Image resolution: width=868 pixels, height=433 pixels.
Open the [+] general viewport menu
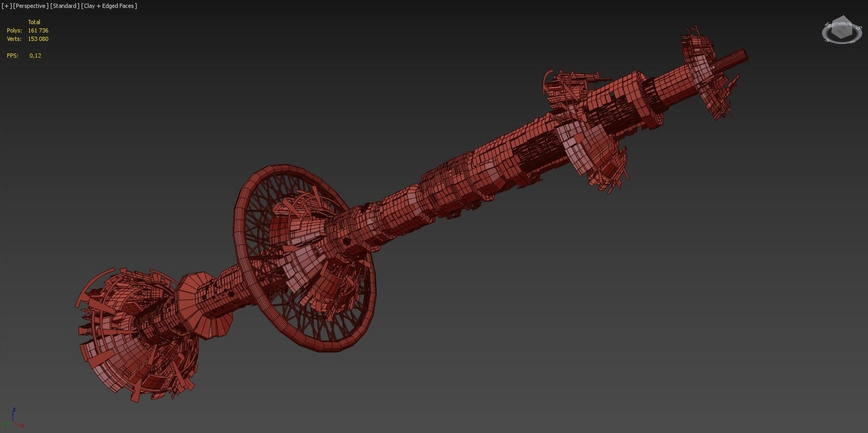point(6,6)
